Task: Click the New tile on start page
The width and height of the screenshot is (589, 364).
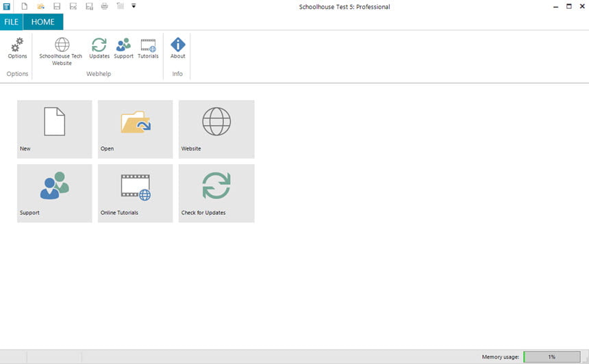Action: click(x=55, y=129)
